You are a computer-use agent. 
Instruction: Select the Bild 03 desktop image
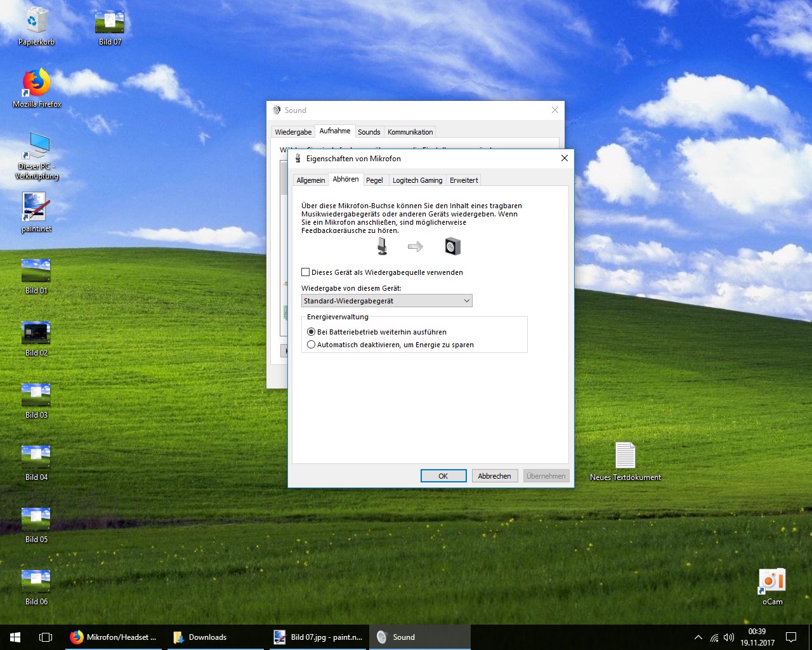tap(36, 401)
